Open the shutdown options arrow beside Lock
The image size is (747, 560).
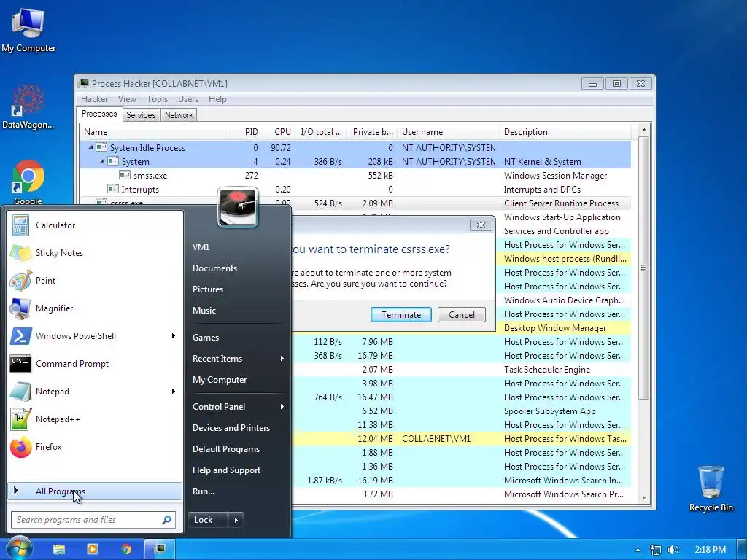[x=236, y=520]
